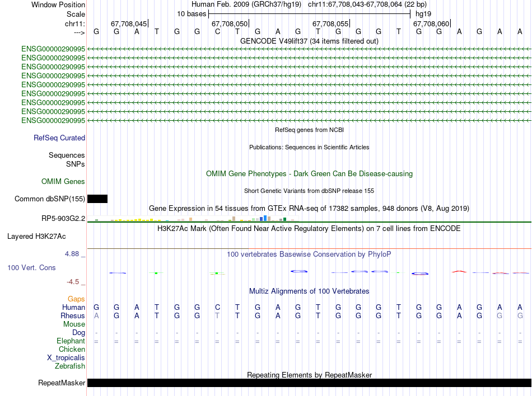The image size is (532, 396).
Task: Click the C base in the top sequence row
Action: [x=217, y=32]
